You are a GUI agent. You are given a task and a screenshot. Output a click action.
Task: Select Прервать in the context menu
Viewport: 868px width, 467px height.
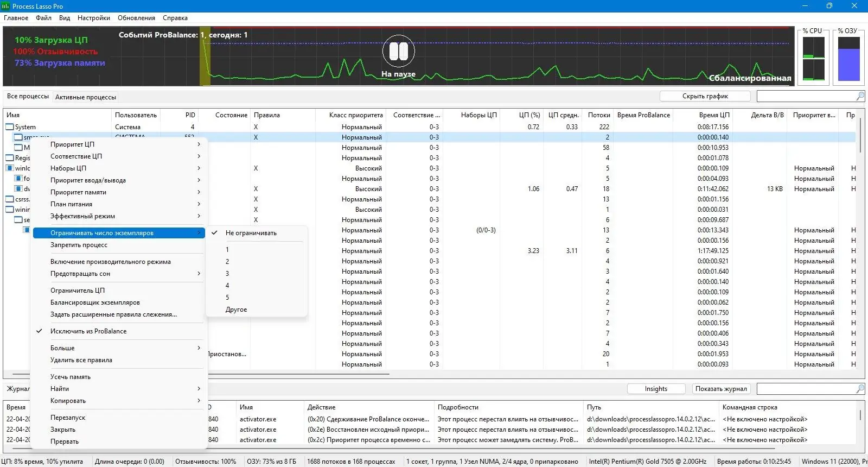tap(119, 441)
